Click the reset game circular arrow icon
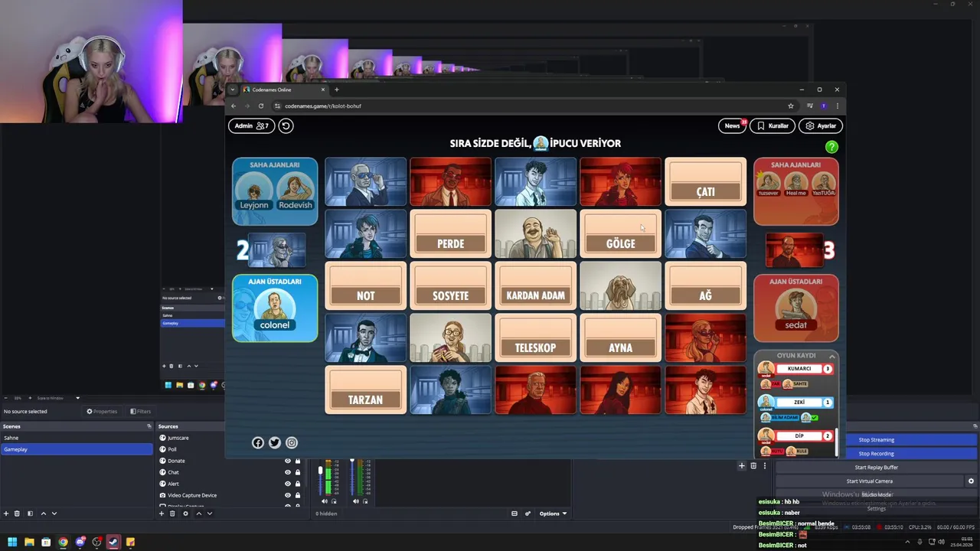Viewport: 980px width, 551px height. coord(286,126)
